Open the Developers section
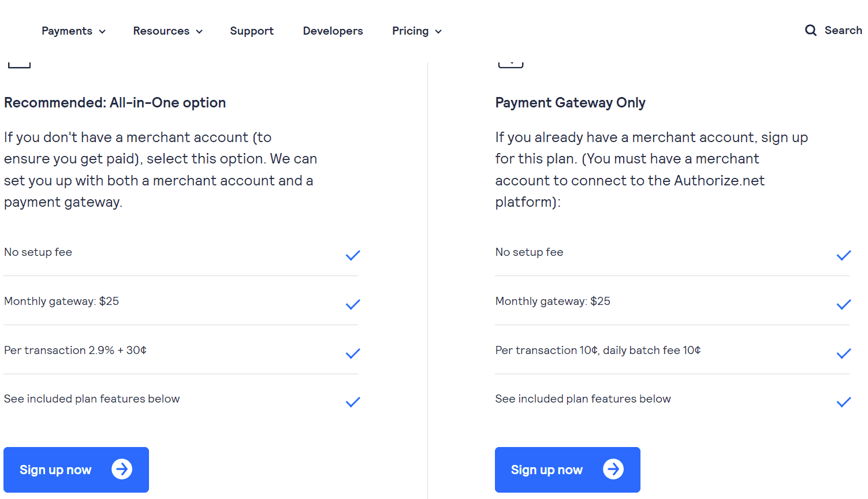 tap(333, 31)
